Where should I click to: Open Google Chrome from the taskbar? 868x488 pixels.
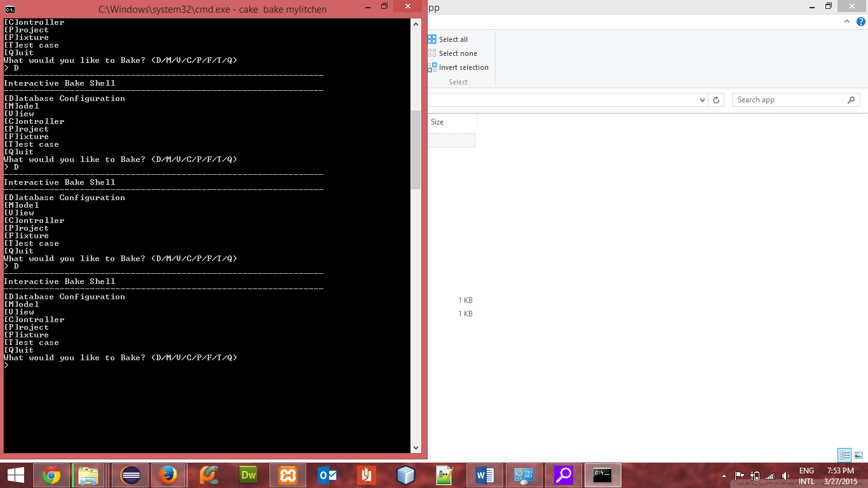point(51,475)
